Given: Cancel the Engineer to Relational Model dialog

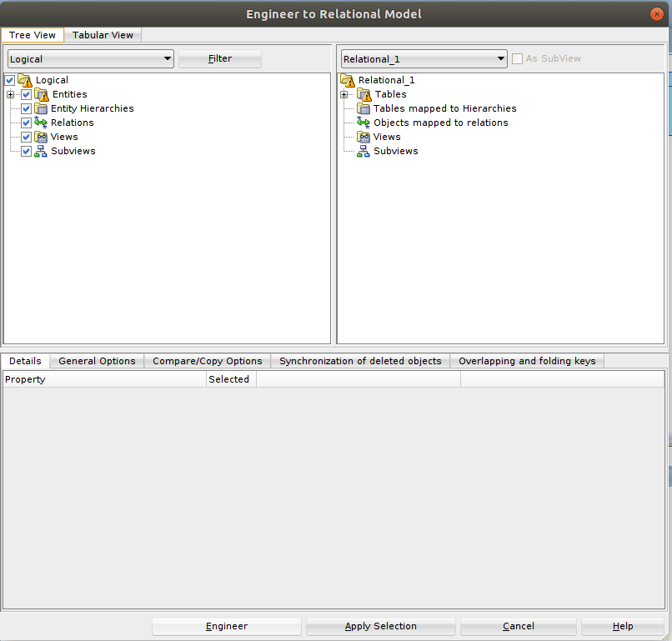Looking at the screenshot, I should 519,627.
